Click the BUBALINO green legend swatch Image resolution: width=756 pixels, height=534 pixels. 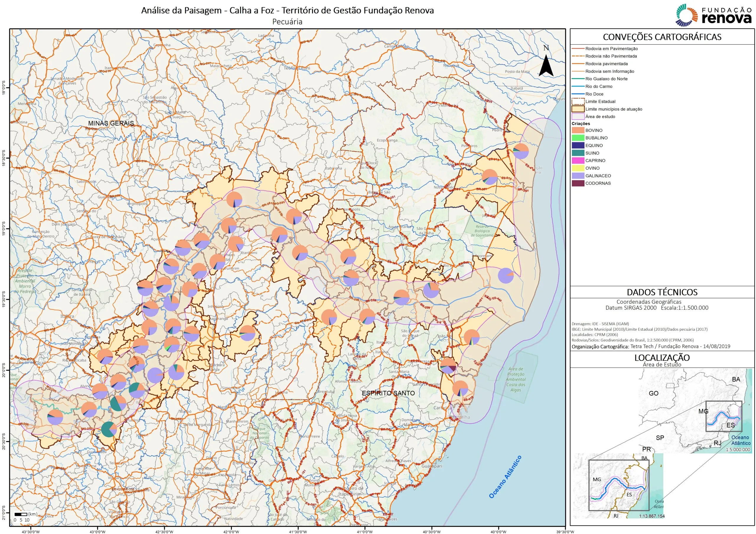578,138
